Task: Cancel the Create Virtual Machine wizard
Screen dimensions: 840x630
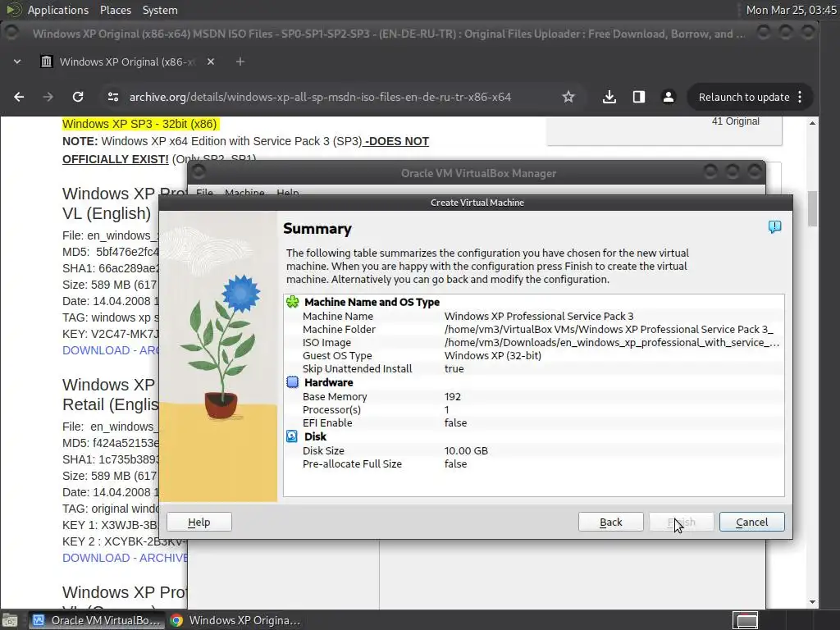Action: point(751,522)
